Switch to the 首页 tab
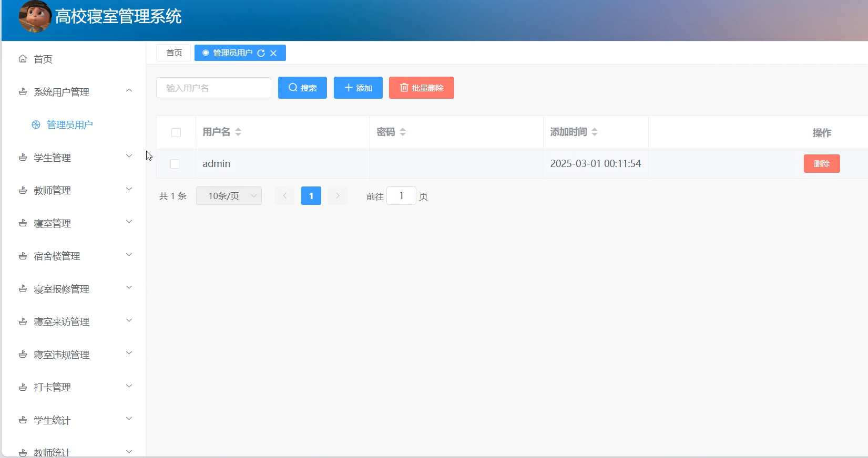The image size is (868, 458). tap(174, 53)
